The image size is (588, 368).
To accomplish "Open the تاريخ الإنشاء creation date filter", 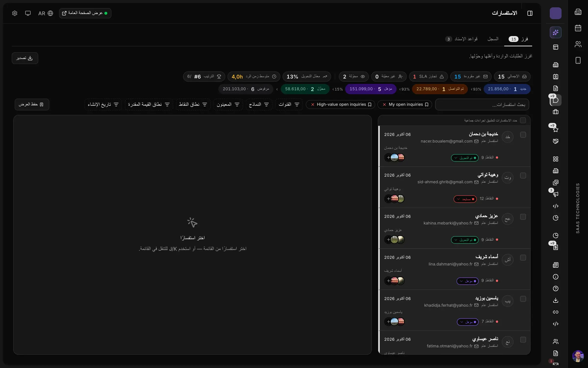I will [x=103, y=105].
